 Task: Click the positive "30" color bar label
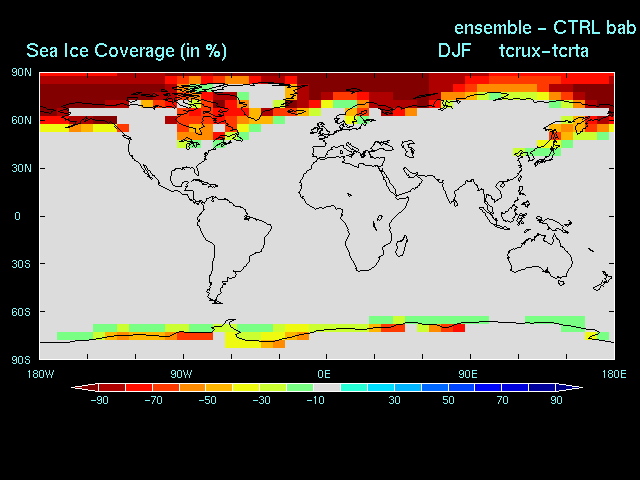pyautogui.click(x=394, y=400)
